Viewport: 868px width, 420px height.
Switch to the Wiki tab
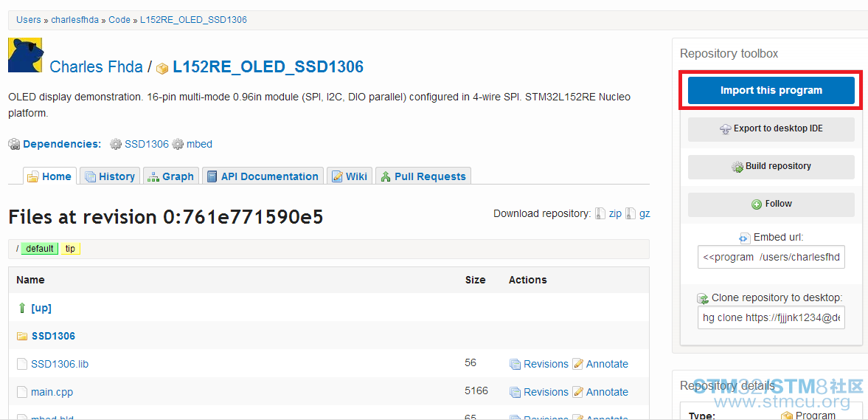tap(350, 176)
